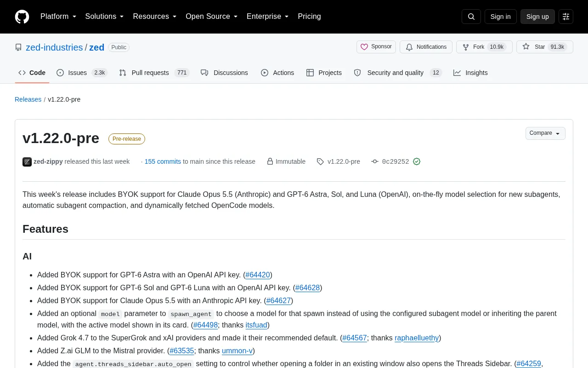Click the tag icon next to v1.22.0-pre
This screenshot has height=368, width=588.
(x=320, y=161)
